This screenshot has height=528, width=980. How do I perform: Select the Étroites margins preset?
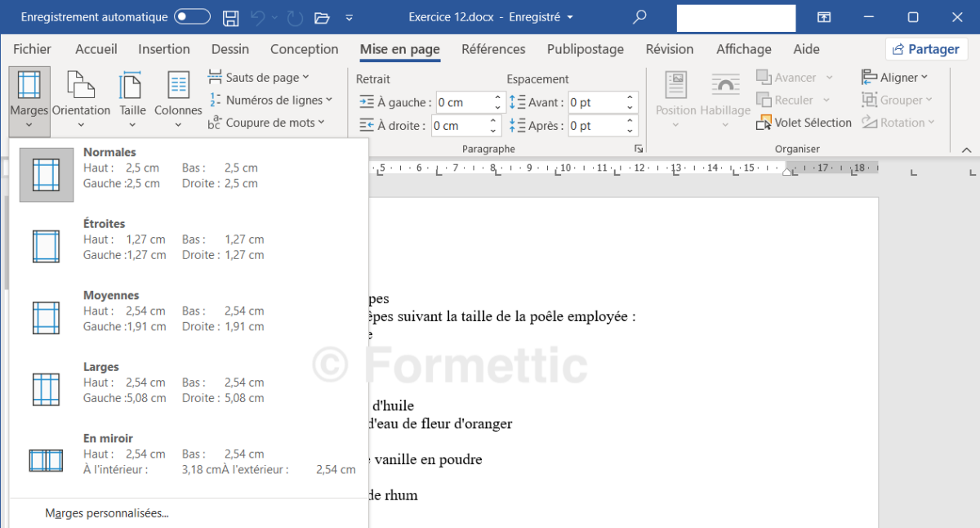point(189,239)
